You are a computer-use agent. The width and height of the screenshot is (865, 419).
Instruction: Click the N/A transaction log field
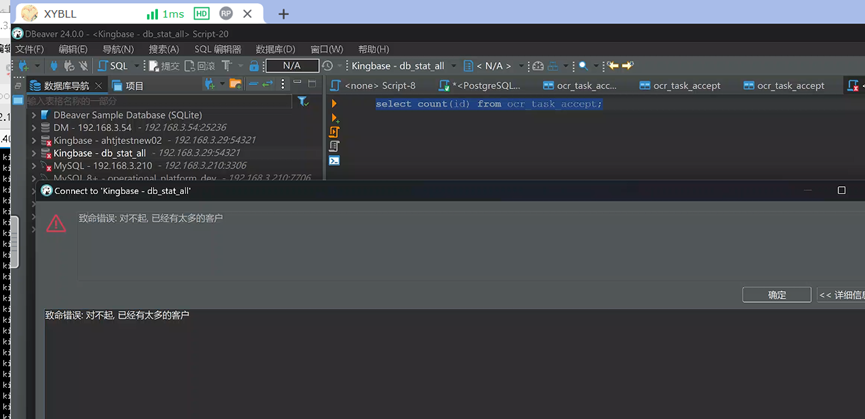coord(292,66)
